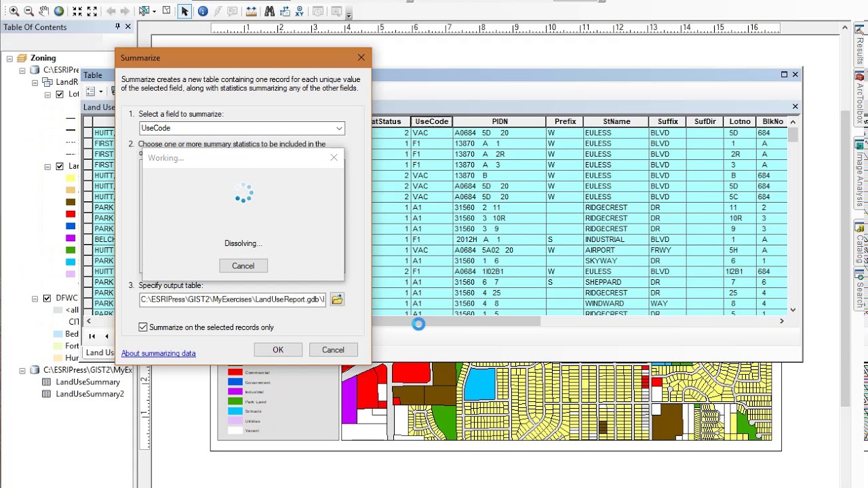Click the Full Extent globe icon
The height and width of the screenshot is (488, 868).
tap(59, 12)
